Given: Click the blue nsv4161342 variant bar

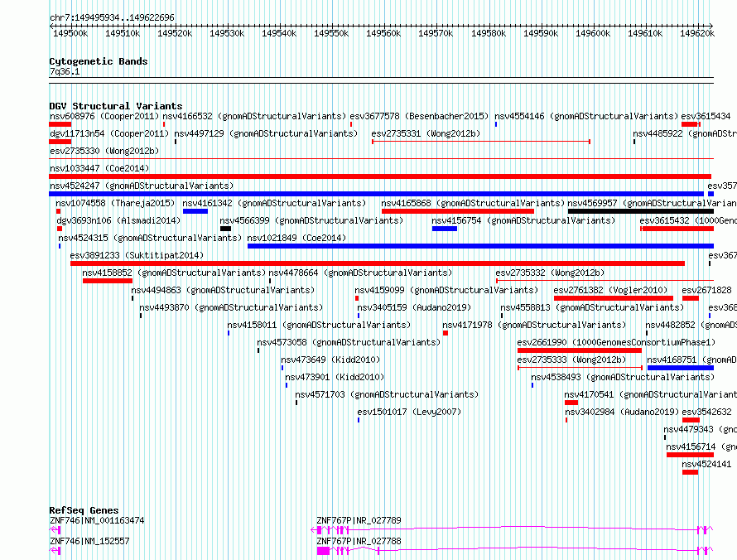Looking at the screenshot, I should tap(195, 211).
